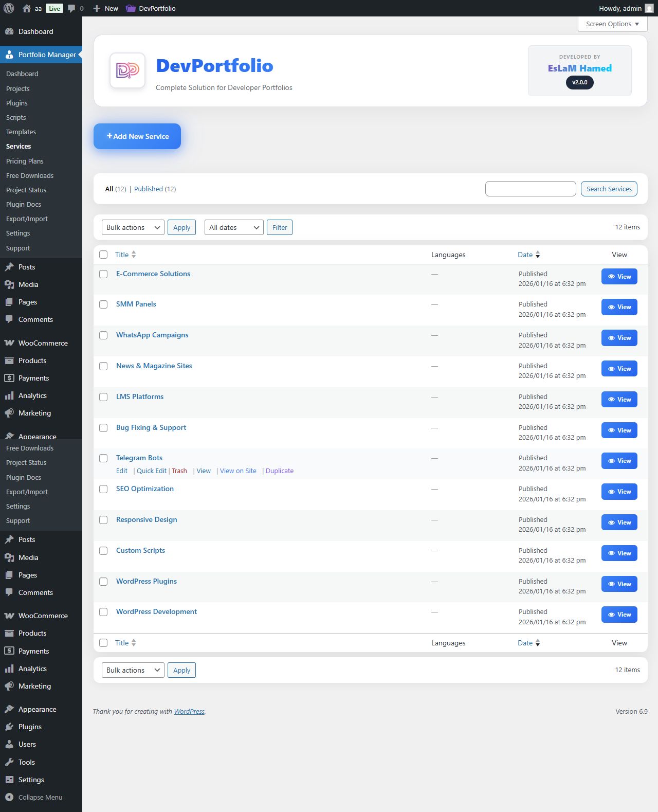Click Duplicate under Telegram Bots
The width and height of the screenshot is (658, 812).
click(x=280, y=471)
